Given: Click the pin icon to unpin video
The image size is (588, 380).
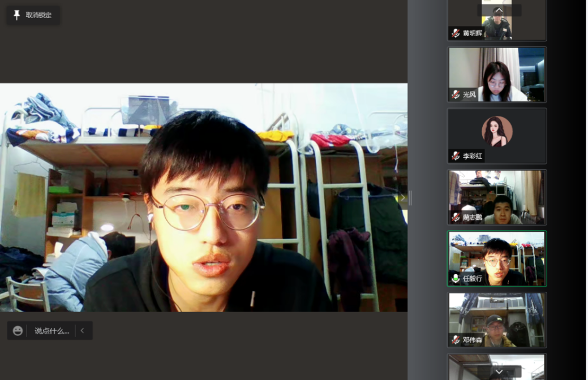Looking at the screenshot, I should pyautogui.click(x=16, y=15).
